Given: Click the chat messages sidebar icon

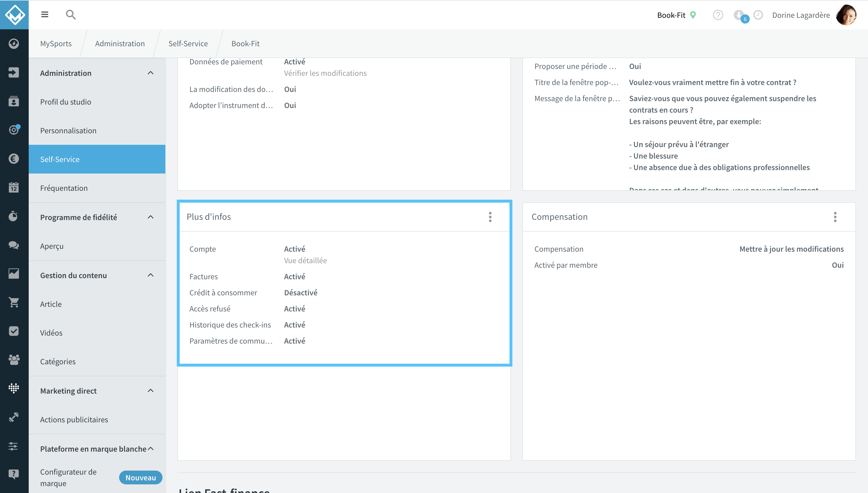Looking at the screenshot, I should click(x=14, y=245).
